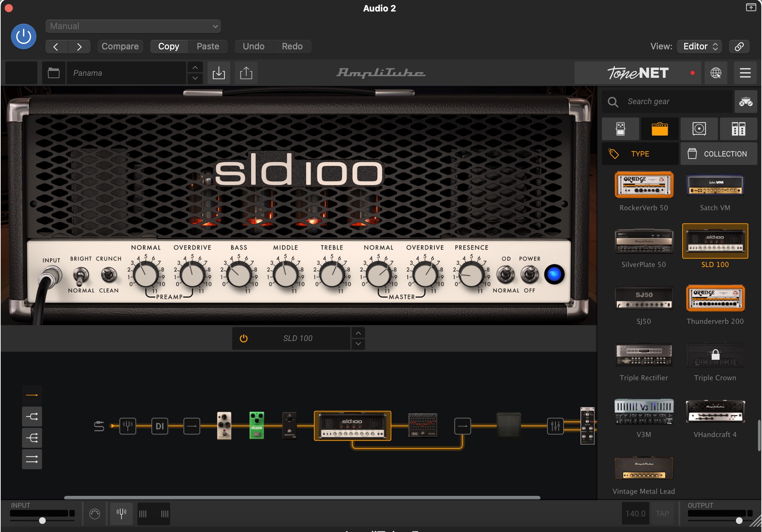Go to next plugin setting
Viewport: 762px width, 532px height.
79,47
